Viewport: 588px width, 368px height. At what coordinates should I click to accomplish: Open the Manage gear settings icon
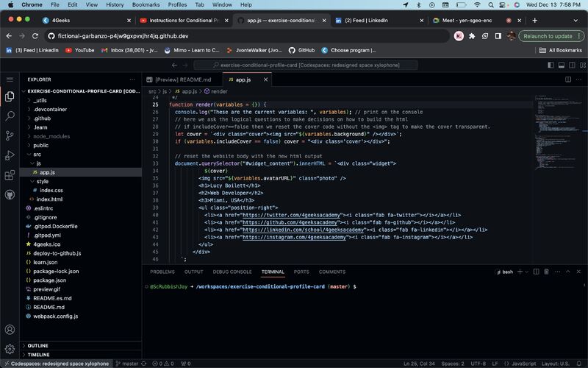pyautogui.click(x=10, y=349)
